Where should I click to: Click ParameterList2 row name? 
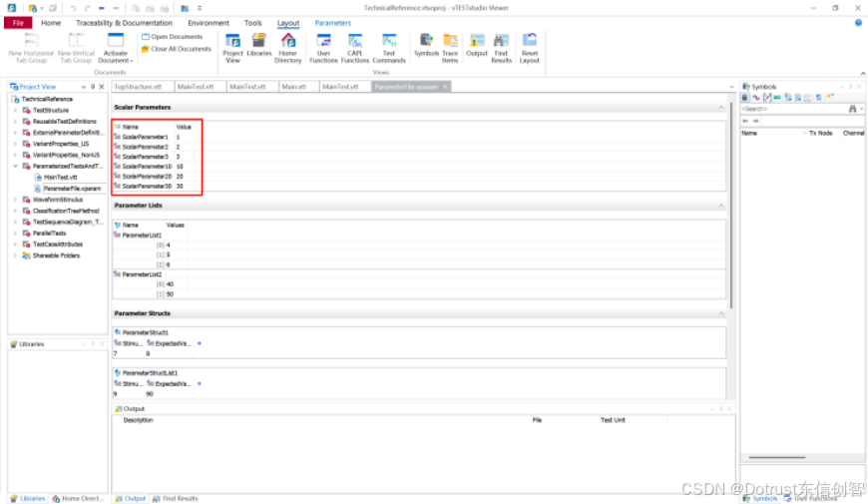click(x=142, y=274)
